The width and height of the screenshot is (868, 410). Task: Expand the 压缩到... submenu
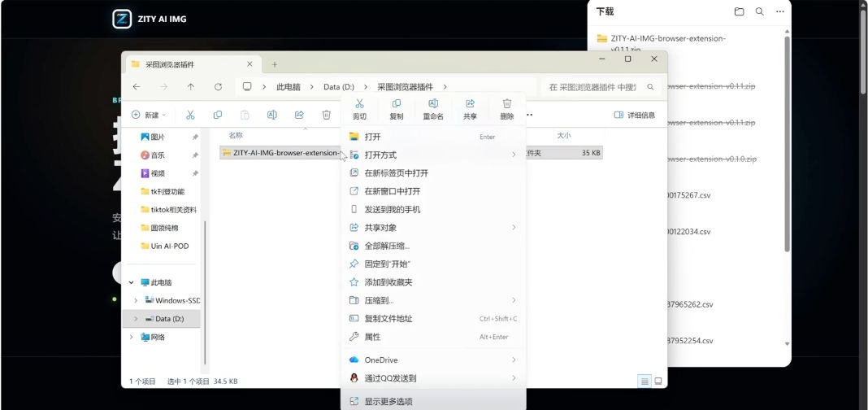click(514, 300)
